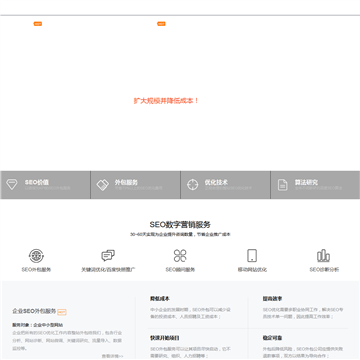Click the crosshair icon beside 优化技术
The height and width of the screenshot is (360, 360).
pos(192,185)
